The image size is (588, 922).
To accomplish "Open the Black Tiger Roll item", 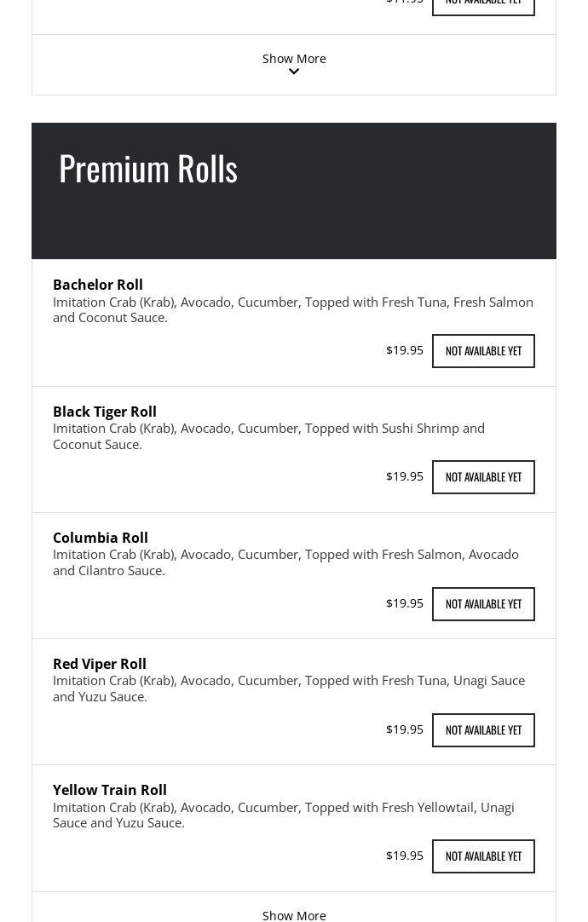I will [105, 412].
